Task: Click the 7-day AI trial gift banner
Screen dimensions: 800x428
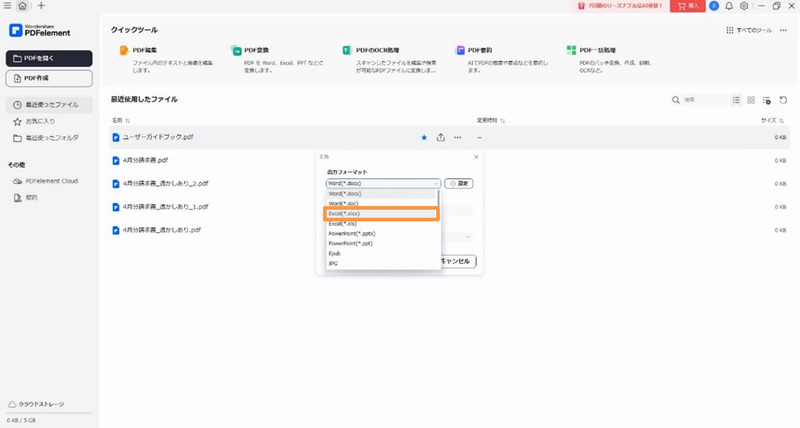Action: [620, 6]
